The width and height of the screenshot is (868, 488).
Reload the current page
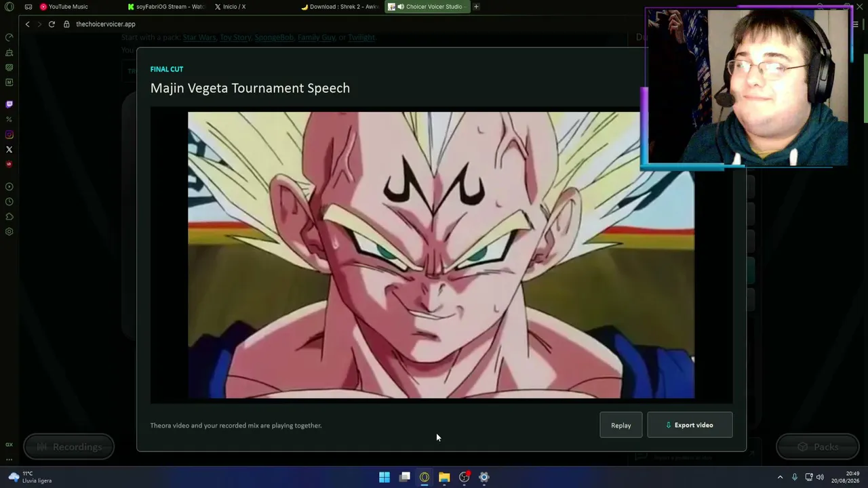[52, 24]
